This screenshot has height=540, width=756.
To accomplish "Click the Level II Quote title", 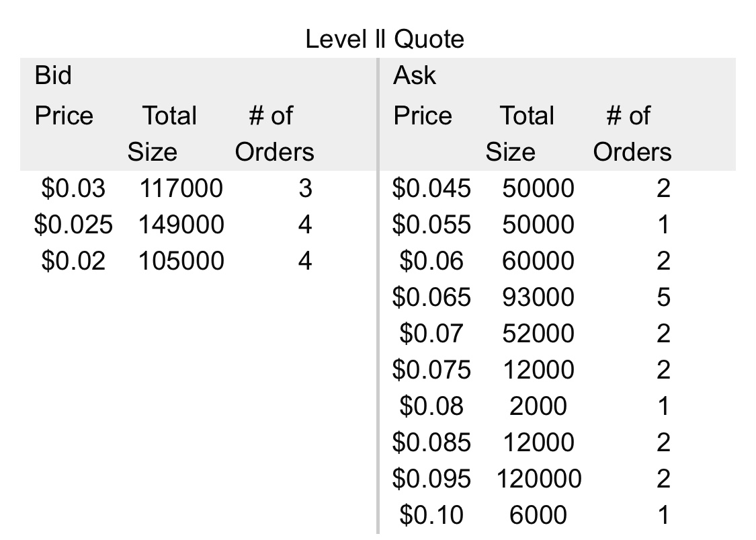I will 384,39.
